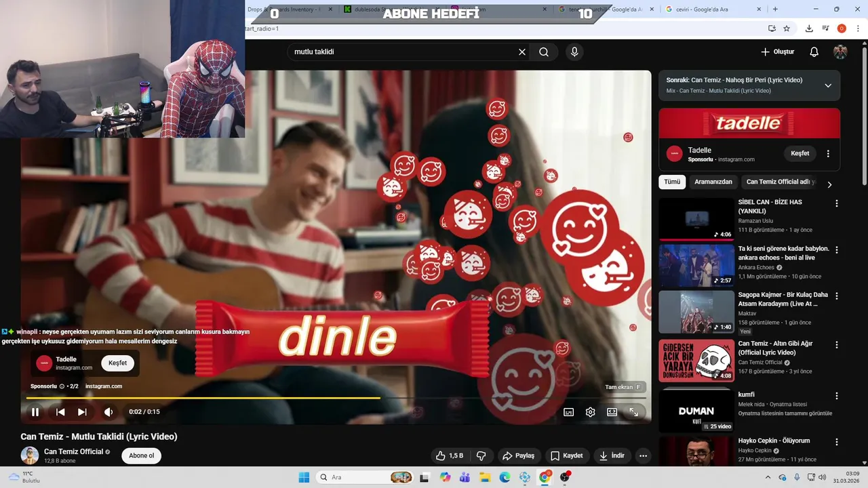The height and width of the screenshot is (488, 868).
Task: Open menu for Sagopa Kajmer video
Action: 837,296
